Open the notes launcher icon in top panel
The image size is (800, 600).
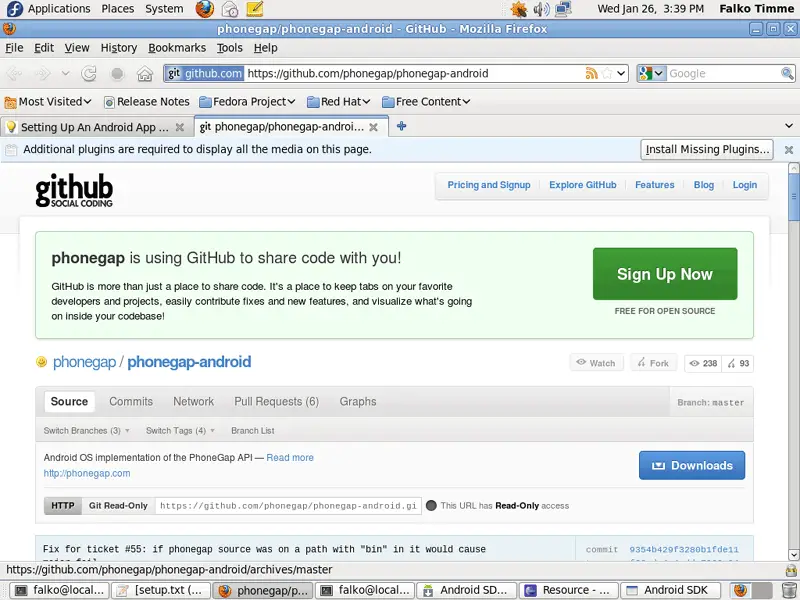254,9
